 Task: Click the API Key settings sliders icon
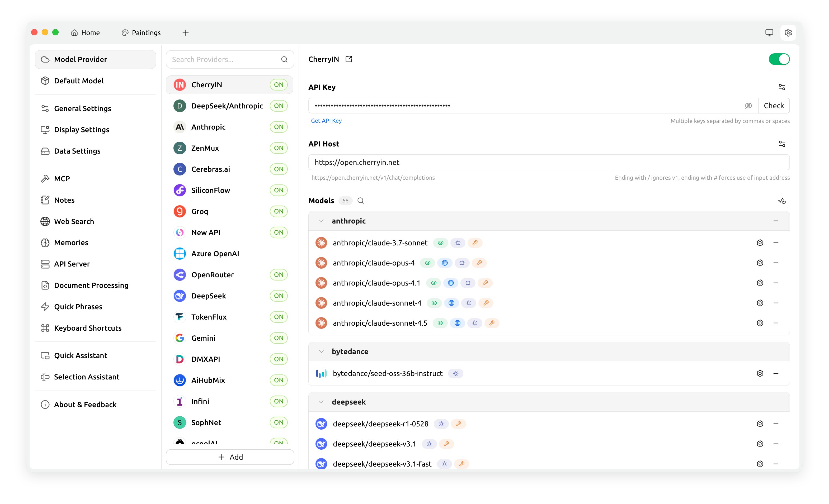coord(781,87)
